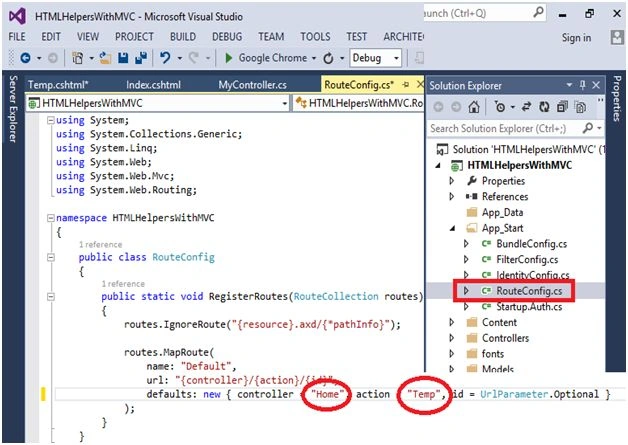
Task: Expand the BundleConfig.cs node
Action: point(466,244)
